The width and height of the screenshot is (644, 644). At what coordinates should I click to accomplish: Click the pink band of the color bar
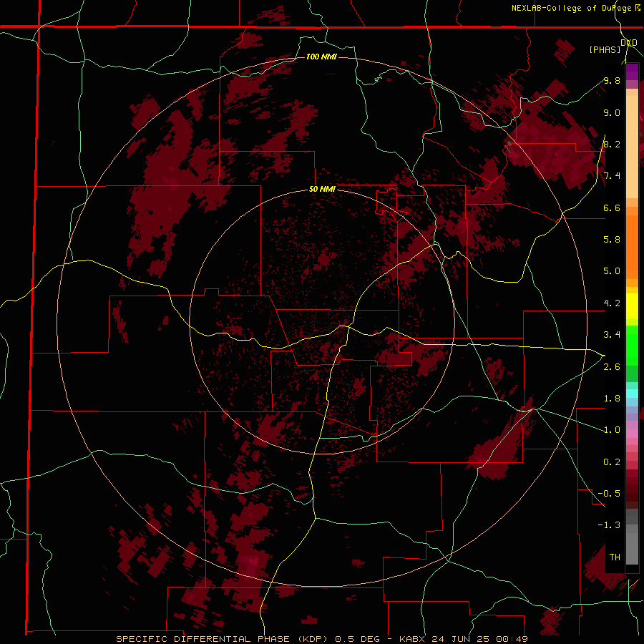point(632,433)
